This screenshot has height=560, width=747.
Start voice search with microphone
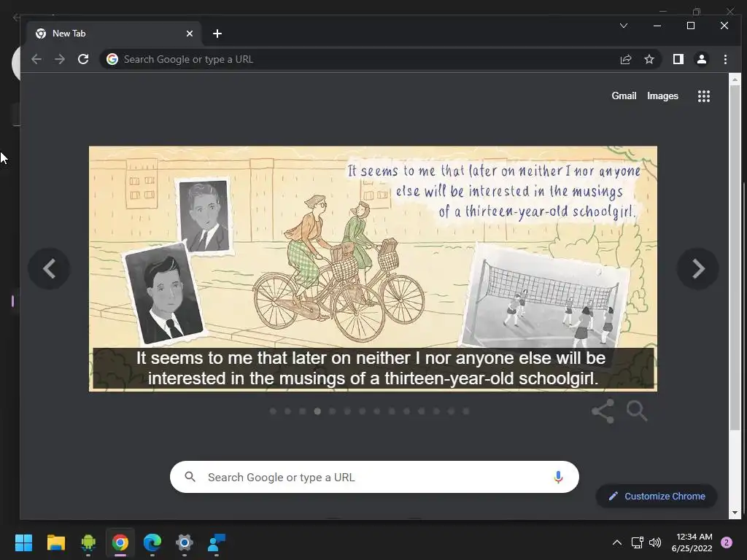tap(558, 477)
